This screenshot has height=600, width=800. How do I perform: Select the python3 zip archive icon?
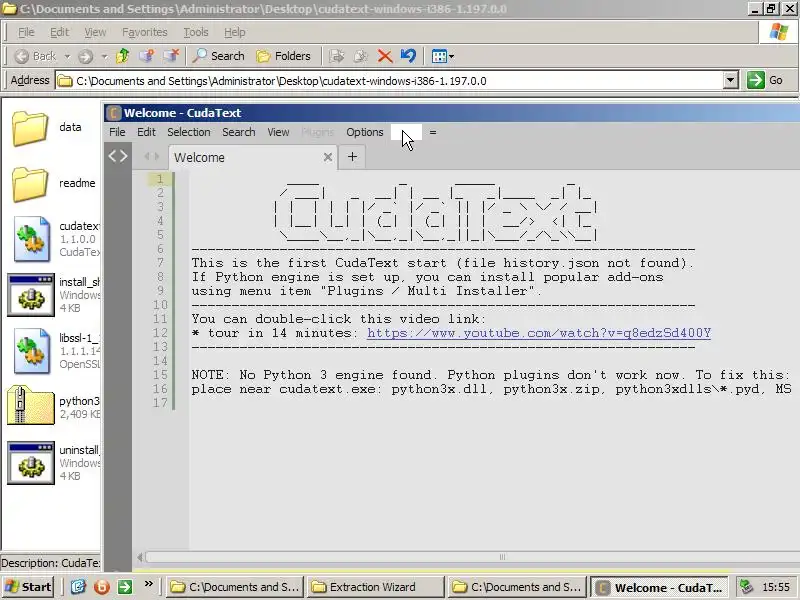30,406
